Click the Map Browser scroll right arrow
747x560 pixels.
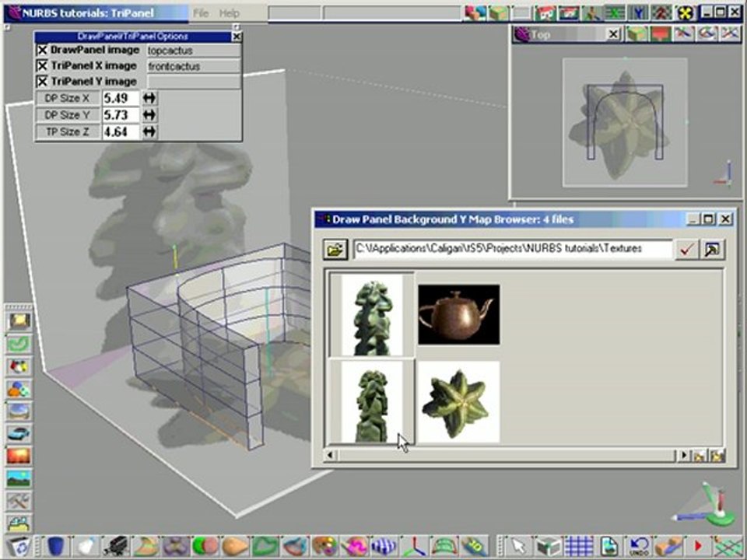pos(684,455)
